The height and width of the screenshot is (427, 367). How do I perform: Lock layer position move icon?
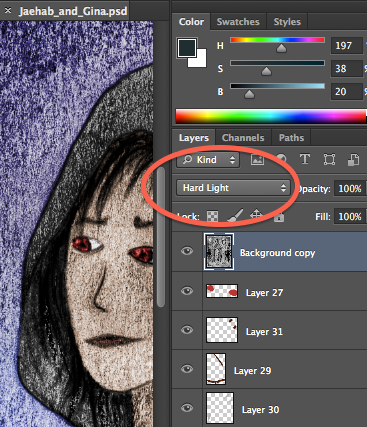coord(256,215)
